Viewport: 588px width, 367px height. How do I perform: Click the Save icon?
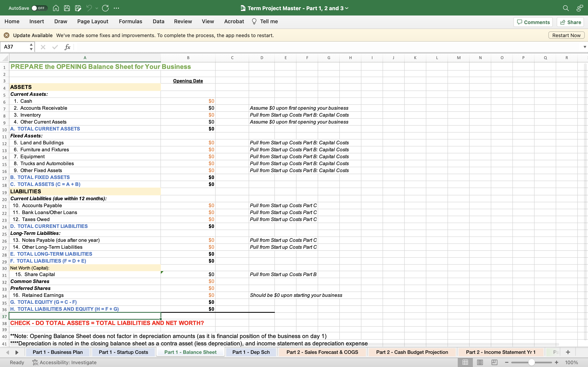pyautogui.click(x=67, y=8)
